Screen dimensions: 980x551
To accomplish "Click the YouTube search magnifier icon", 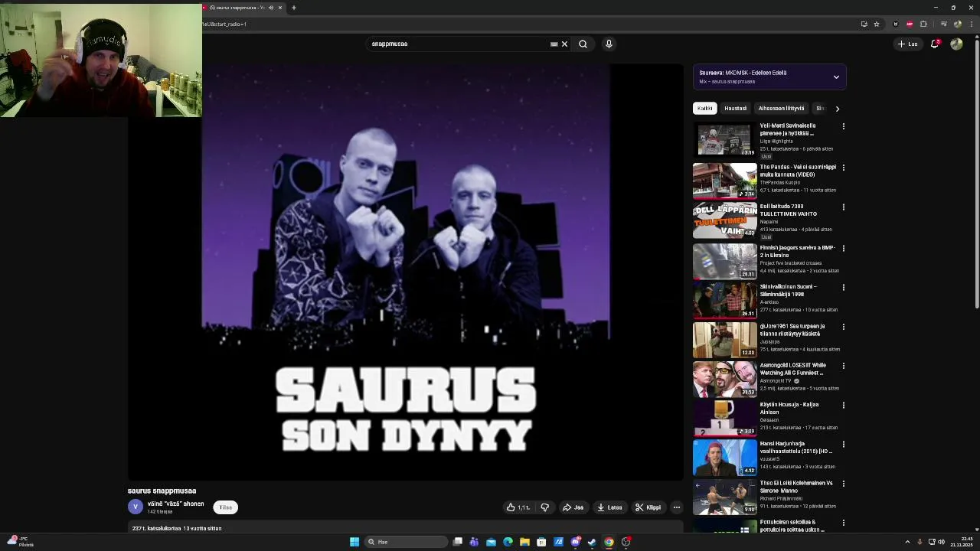I will point(583,44).
